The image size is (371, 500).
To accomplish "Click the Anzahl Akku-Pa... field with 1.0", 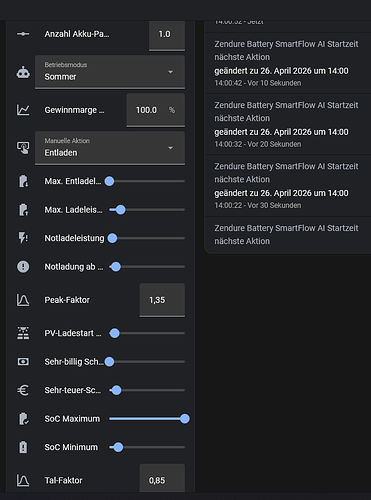I will [x=167, y=35].
